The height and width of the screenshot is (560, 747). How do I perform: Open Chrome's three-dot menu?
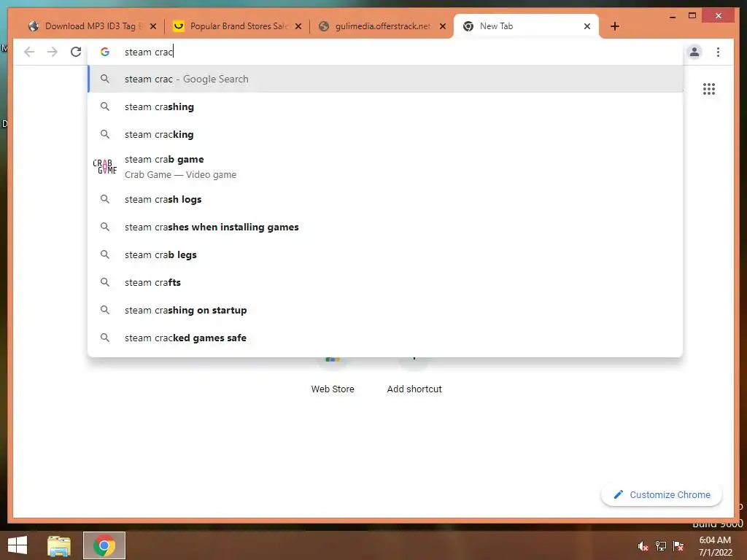click(718, 52)
